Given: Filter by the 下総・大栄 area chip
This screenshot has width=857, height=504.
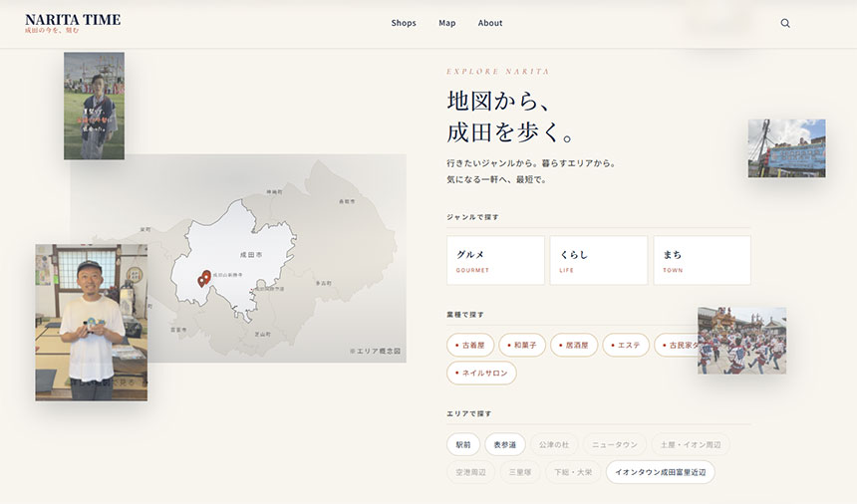Looking at the screenshot, I should pyautogui.click(x=573, y=472).
